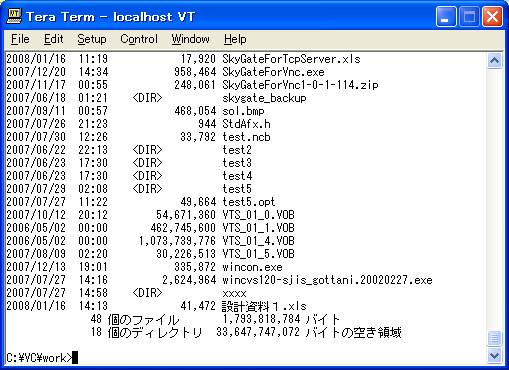Open the Control menu
Image resolution: width=509 pixels, height=370 pixels.
(139, 39)
